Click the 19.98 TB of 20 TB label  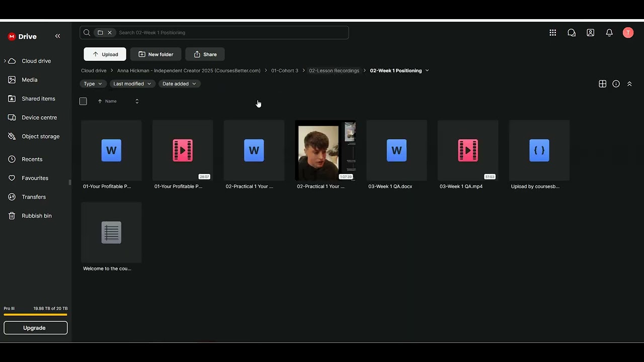50,309
